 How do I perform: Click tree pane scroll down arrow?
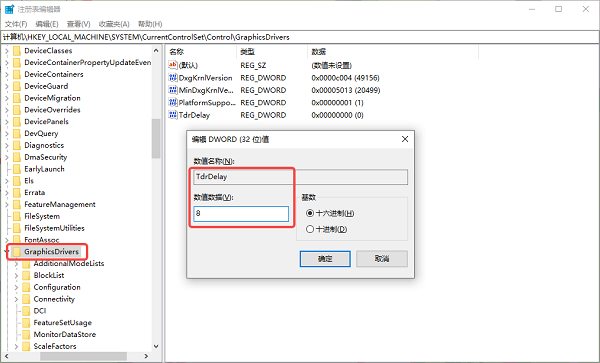[156, 346]
